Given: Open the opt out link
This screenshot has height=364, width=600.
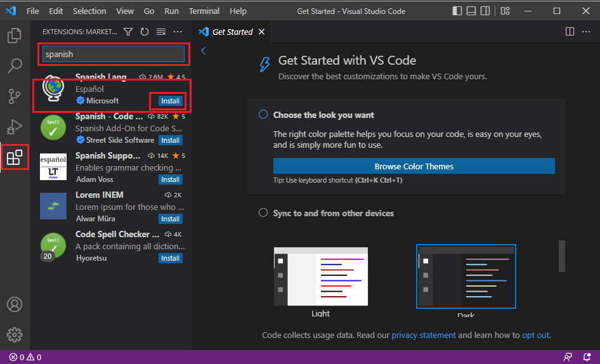Looking at the screenshot, I should click(x=536, y=335).
